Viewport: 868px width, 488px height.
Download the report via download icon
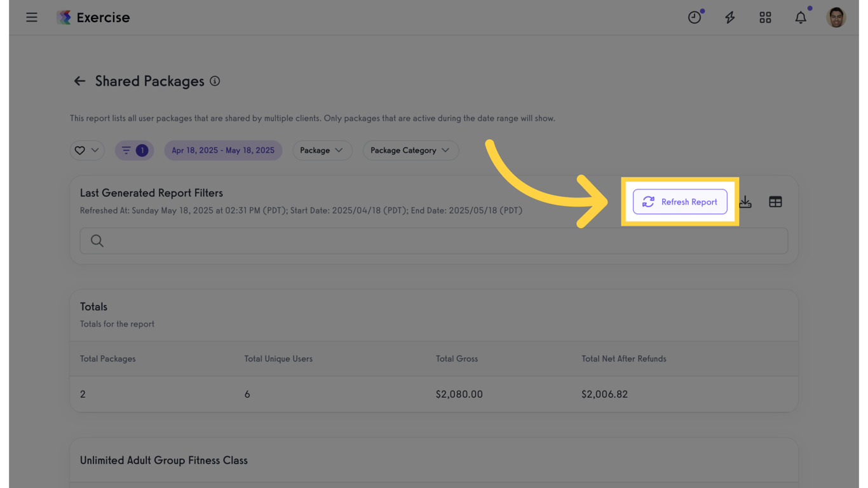745,202
